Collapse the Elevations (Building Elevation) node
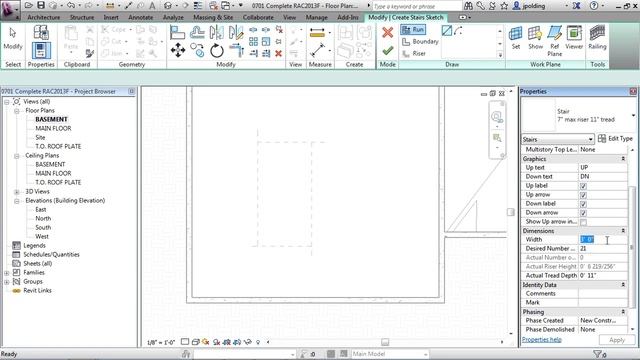The width and height of the screenshot is (640, 360). point(17,200)
